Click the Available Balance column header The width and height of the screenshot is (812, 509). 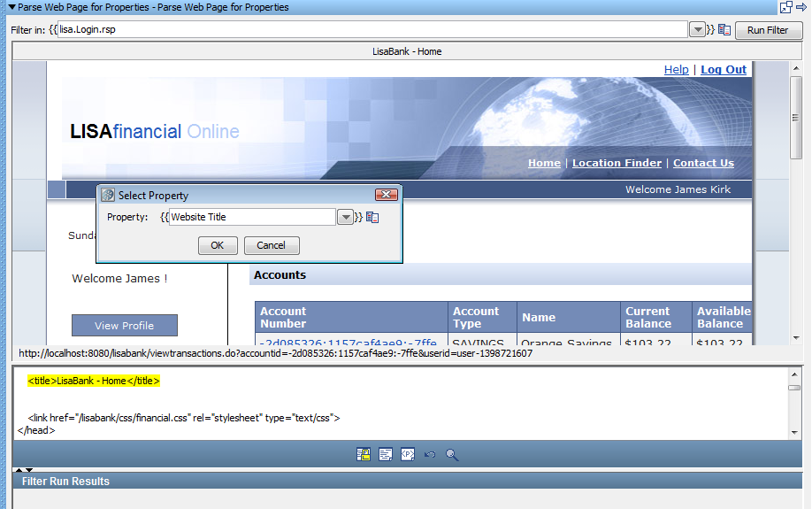723,317
